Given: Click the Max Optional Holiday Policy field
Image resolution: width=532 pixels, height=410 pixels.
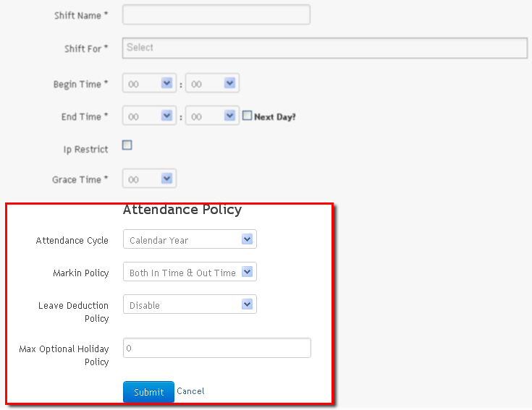Looking at the screenshot, I should click(217, 348).
